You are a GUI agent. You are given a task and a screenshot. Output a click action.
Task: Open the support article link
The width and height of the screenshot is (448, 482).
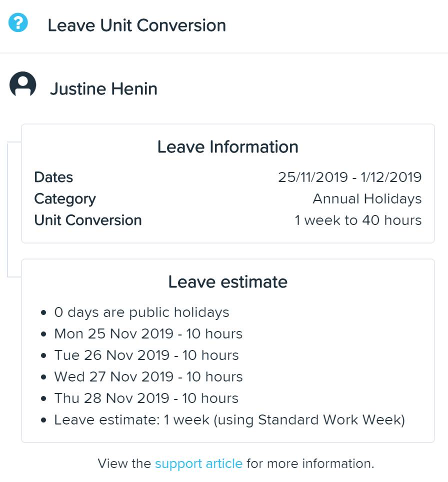coord(198,463)
